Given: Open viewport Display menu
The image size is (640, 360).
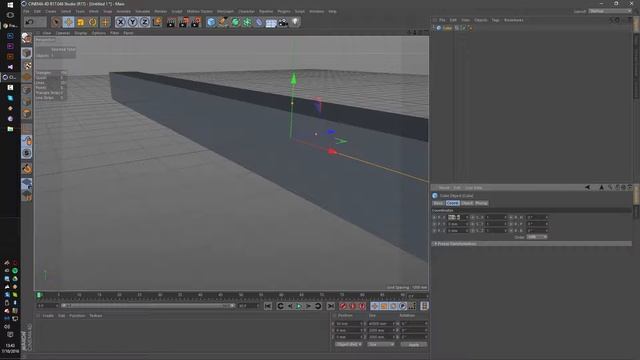Looking at the screenshot, I should click(x=80, y=33).
